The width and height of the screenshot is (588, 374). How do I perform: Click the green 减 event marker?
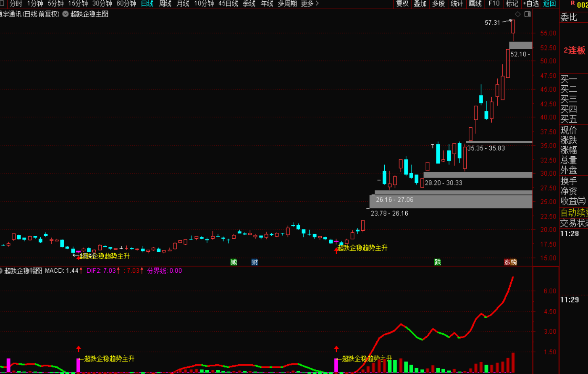click(234, 262)
